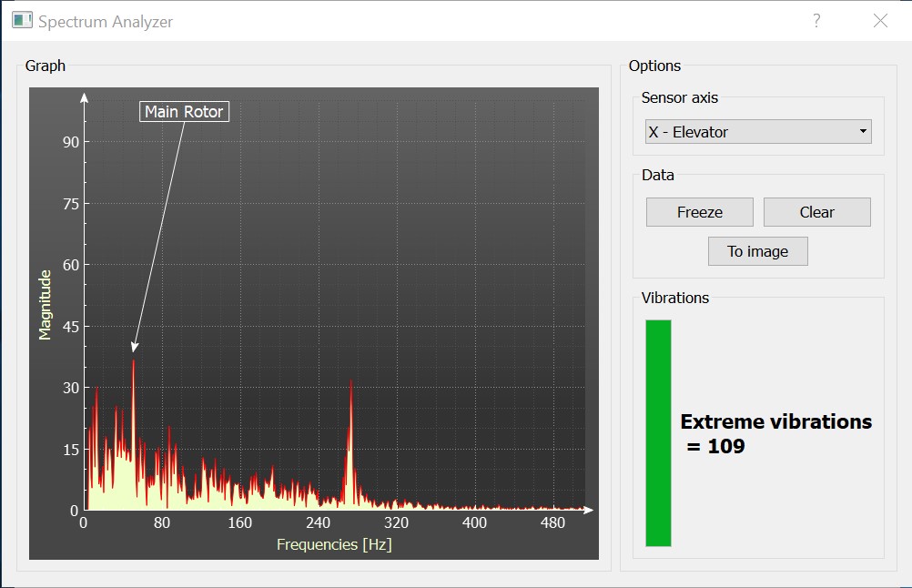This screenshot has width=912, height=588.
Task: Click the green vibrations level bar
Action: pyautogui.click(x=658, y=432)
